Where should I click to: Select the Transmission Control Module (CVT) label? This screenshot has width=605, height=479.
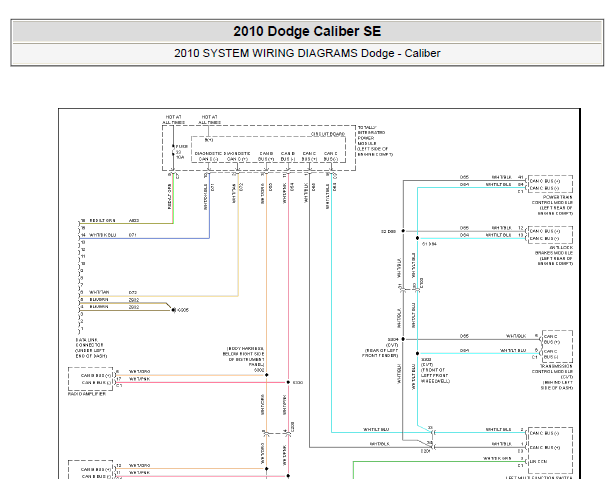pos(553,377)
